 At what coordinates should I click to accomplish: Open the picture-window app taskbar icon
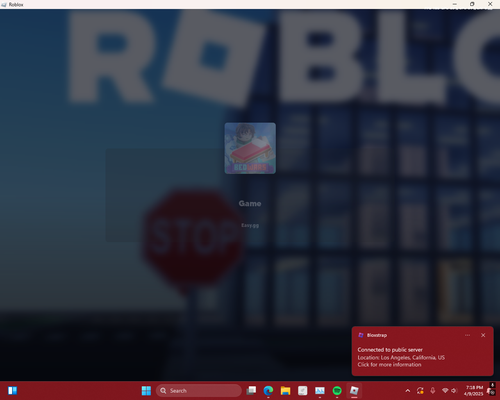coord(320,391)
